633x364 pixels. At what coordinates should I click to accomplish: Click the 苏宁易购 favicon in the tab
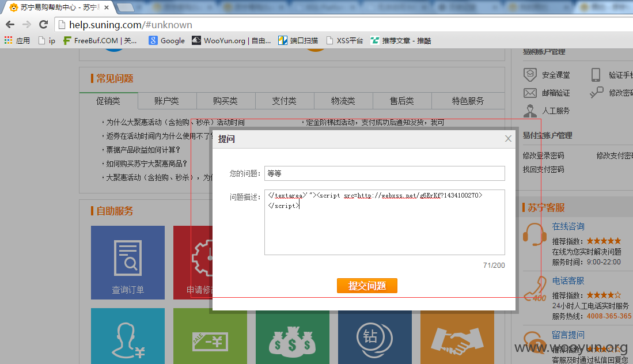(13, 7)
